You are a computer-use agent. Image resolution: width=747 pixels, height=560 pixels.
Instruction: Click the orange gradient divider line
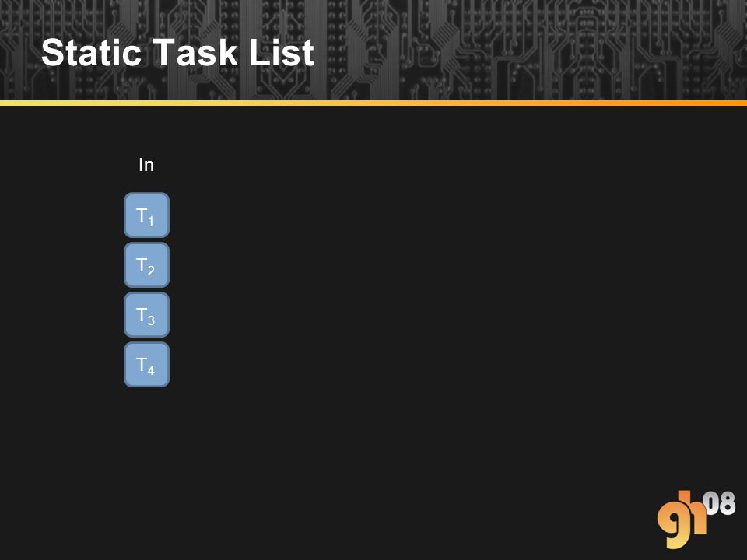pyautogui.click(x=373, y=103)
